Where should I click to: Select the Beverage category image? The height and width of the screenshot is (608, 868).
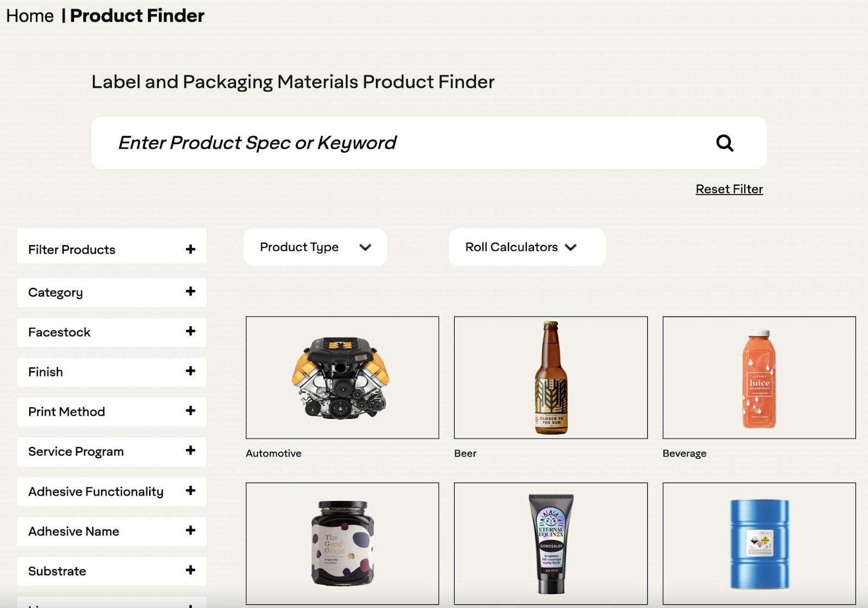tap(757, 377)
